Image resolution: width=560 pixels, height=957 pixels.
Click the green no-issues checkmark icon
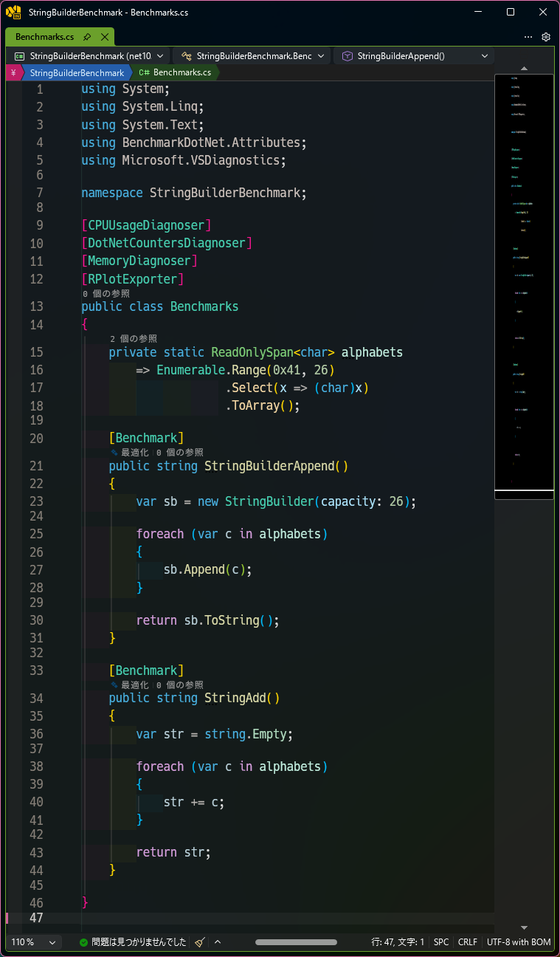84,942
